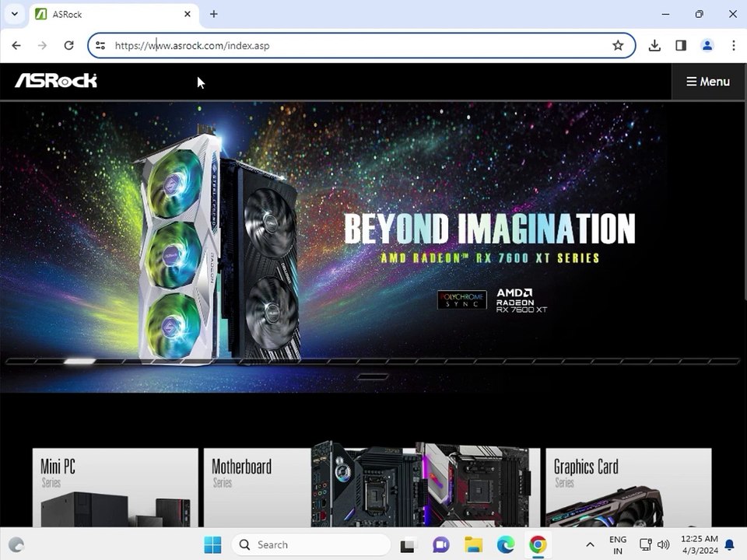Launch Microsoft Edge from taskbar

[506, 544]
